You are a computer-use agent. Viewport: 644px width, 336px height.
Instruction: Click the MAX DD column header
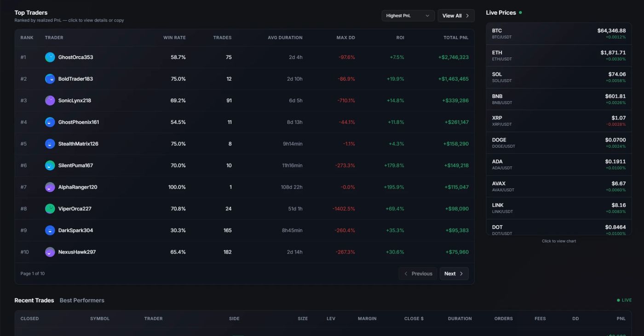tap(346, 38)
